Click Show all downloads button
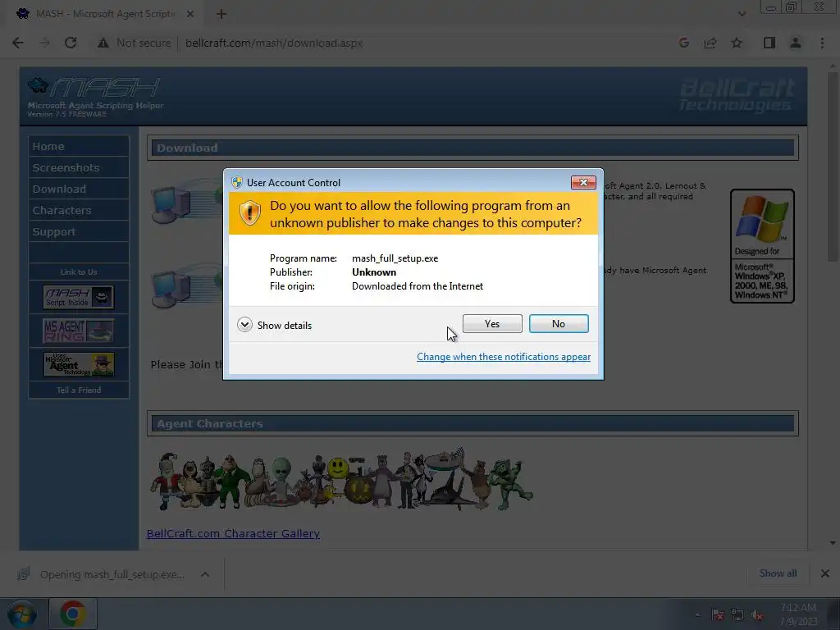This screenshot has width=840, height=630. pyautogui.click(x=778, y=573)
